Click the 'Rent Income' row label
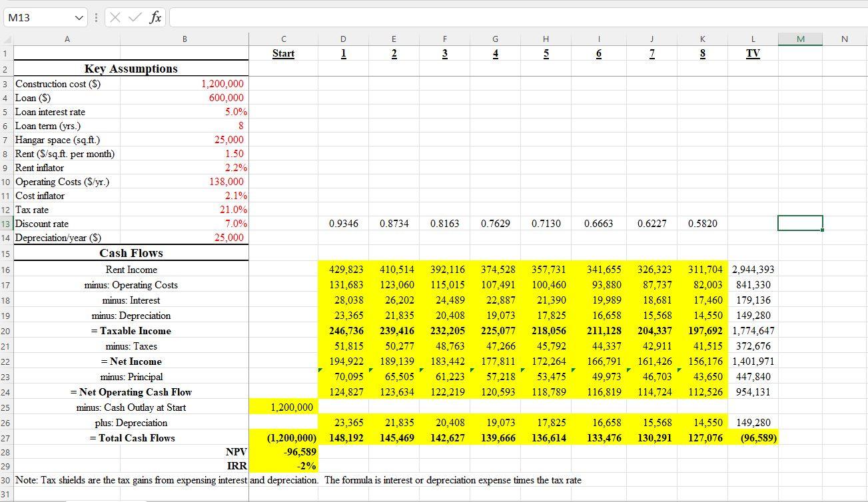Screen dimensions: 868x502 (131, 270)
